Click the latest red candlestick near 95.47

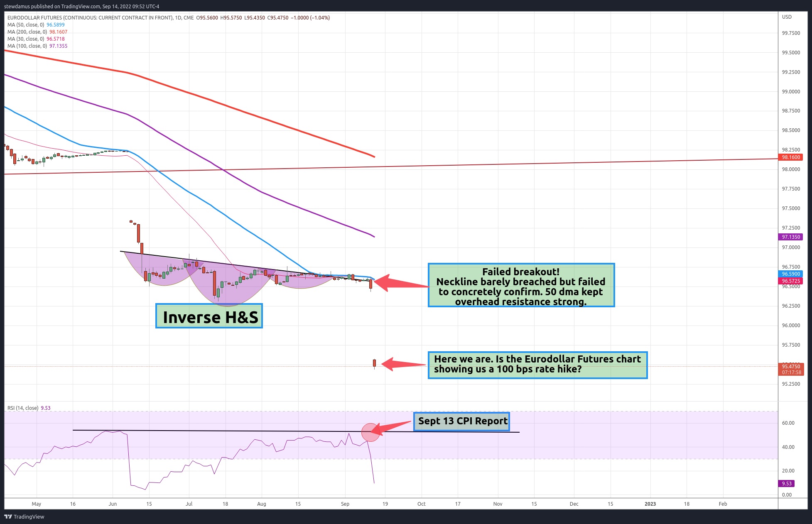pyautogui.click(x=374, y=363)
